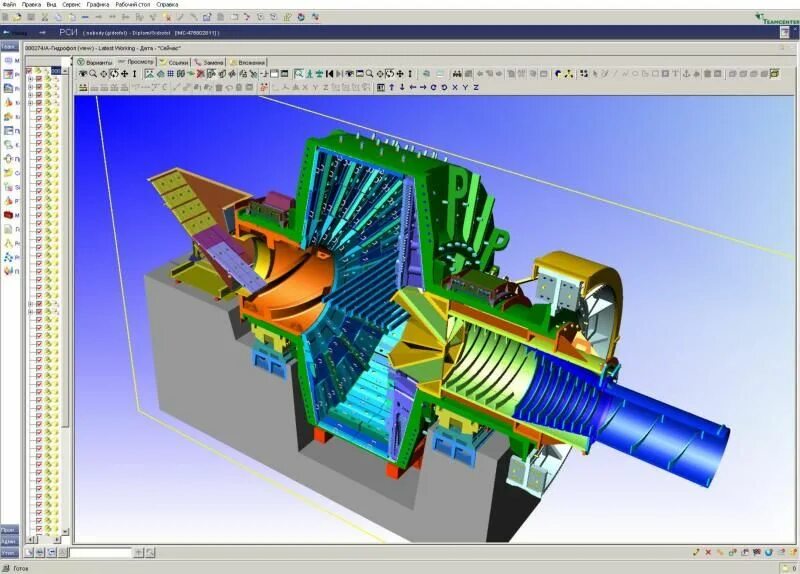The height and width of the screenshot is (574, 800).
Task: Open the Правка menu
Action: pos(31,5)
